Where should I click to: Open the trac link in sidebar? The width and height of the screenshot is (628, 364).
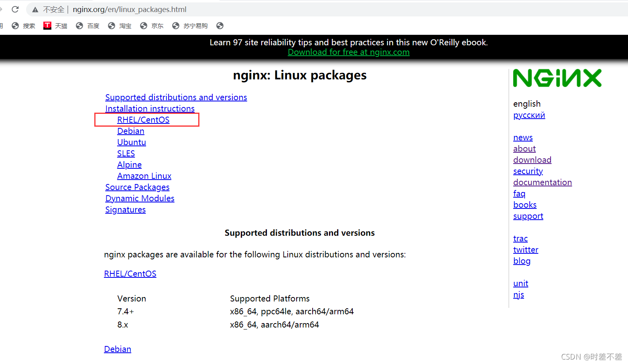coord(520,239)
